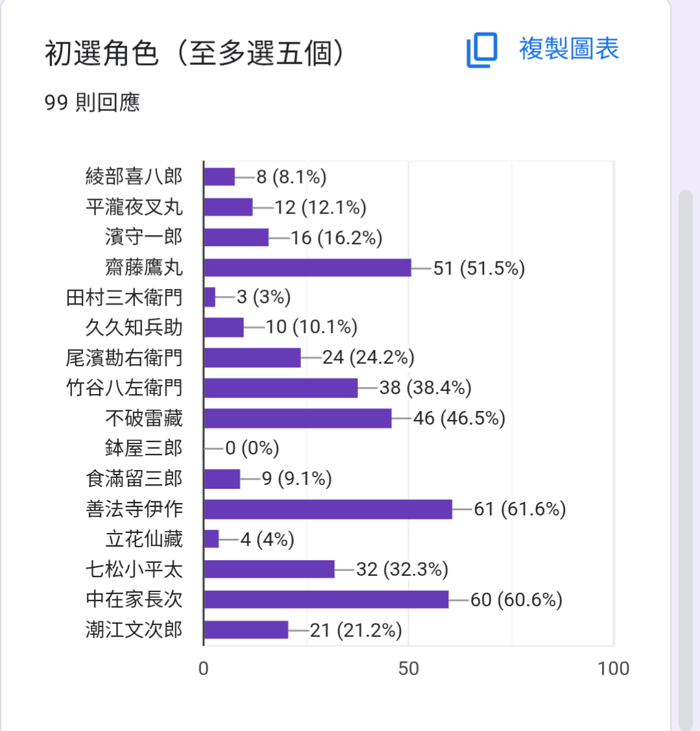Screen dimensions: 700x731
Task: Click the 潮江文次郎 bar
Action: pyautogui.click(x=246, y=630)
